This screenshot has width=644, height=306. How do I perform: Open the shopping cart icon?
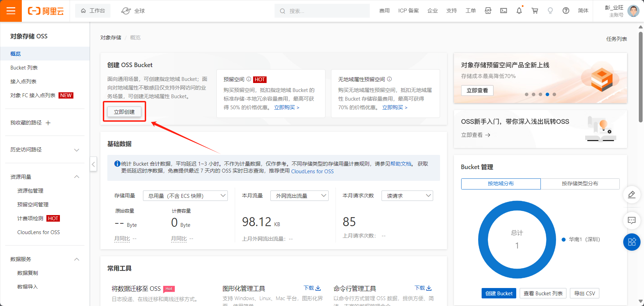tap(535, 11)
